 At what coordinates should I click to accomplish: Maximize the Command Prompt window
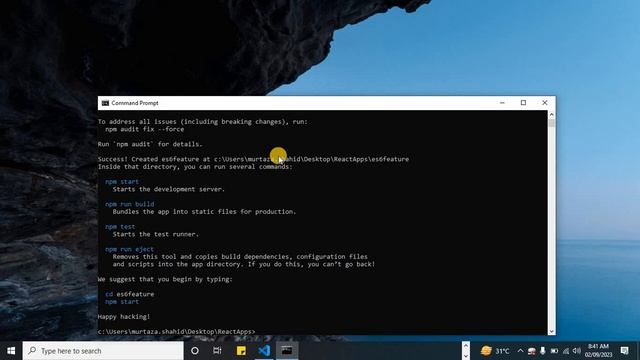coord(523,103)
